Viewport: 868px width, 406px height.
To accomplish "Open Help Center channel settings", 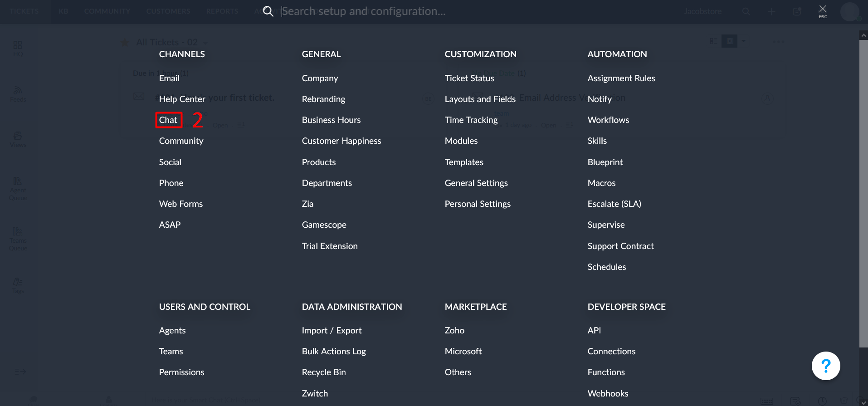I will click(x=182, y=99).
